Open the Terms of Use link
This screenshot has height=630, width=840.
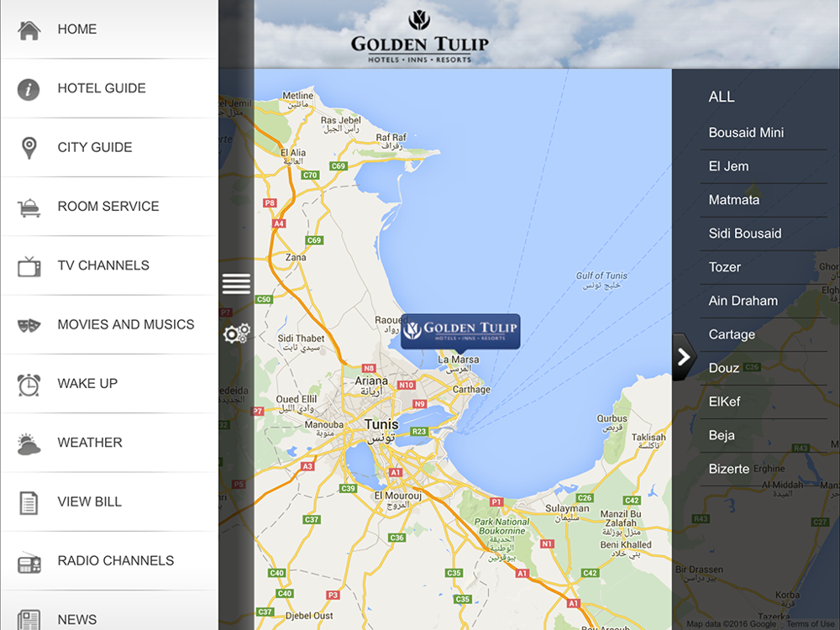click(811, 624)
